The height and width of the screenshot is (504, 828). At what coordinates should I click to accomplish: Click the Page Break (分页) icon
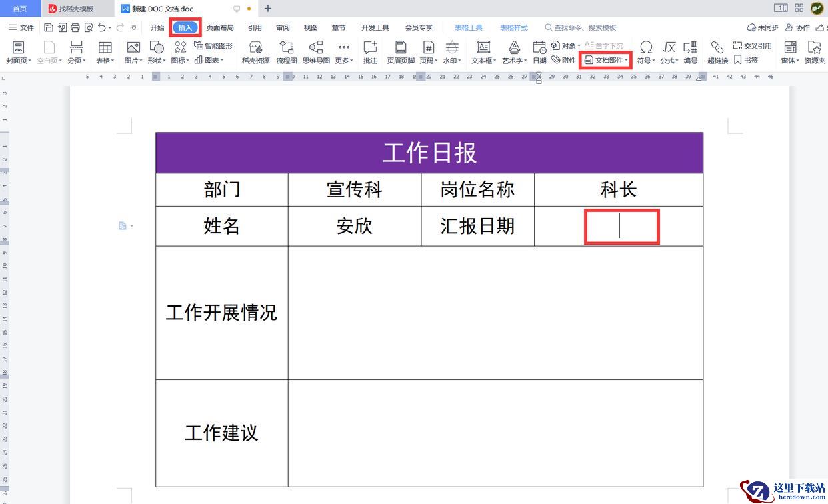tap(77, 47)
